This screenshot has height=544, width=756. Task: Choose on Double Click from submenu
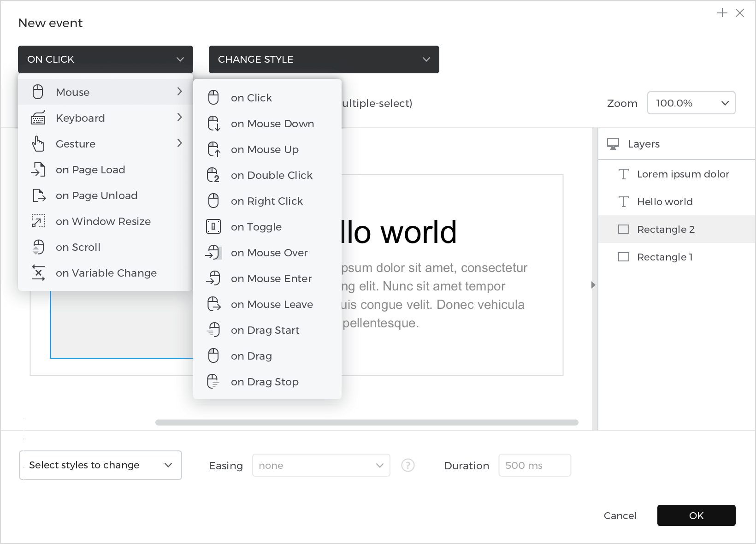pos(267,175)
